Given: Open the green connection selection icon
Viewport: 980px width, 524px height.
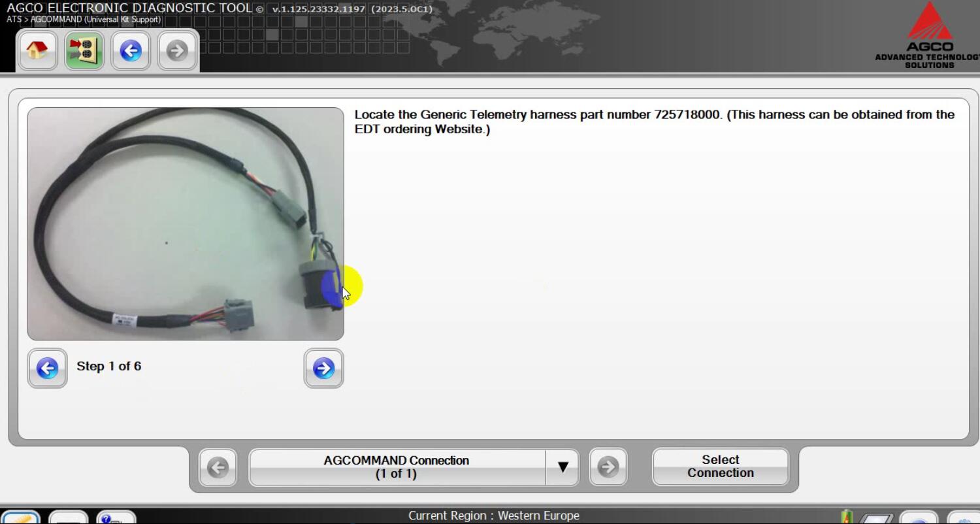Looking at the screenshot, I should [x=84, y=50].
